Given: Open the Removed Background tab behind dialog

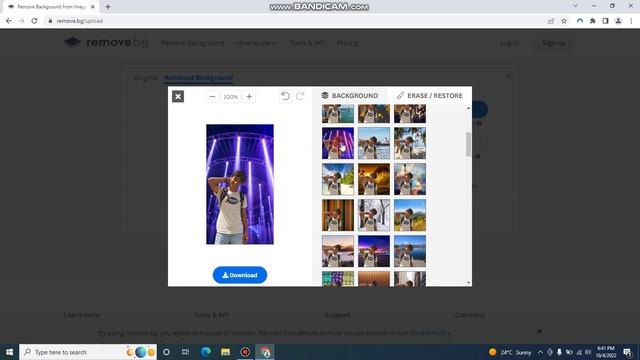Looking at the screenshot, I should point(198,78).
